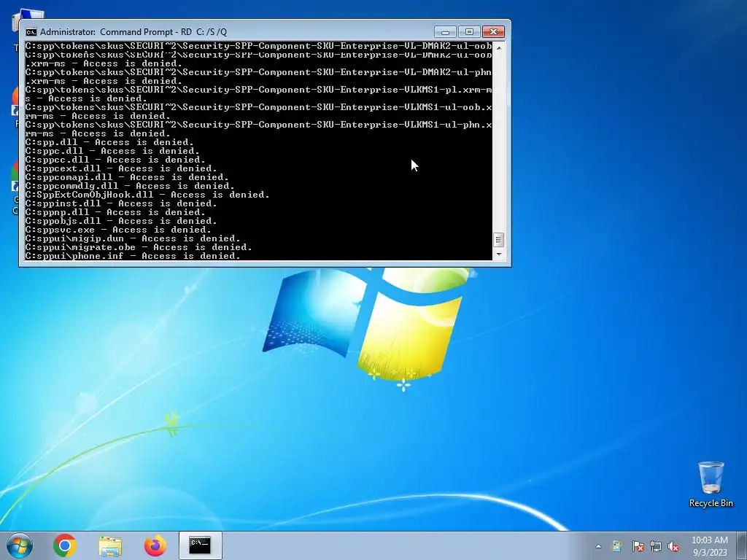Click the safely remove hardware tray icon
This screenshot has width=747, height=560.
tap(616, 546)
